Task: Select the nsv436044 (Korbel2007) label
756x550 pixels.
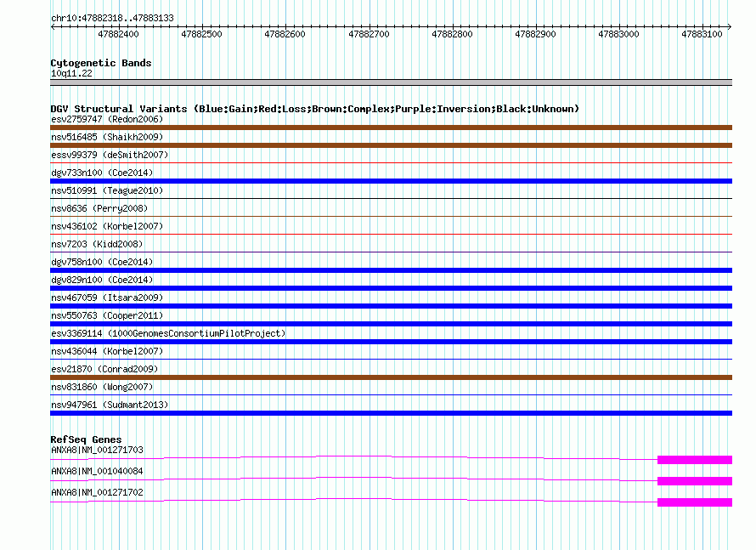Action: [x=107, y=351]
